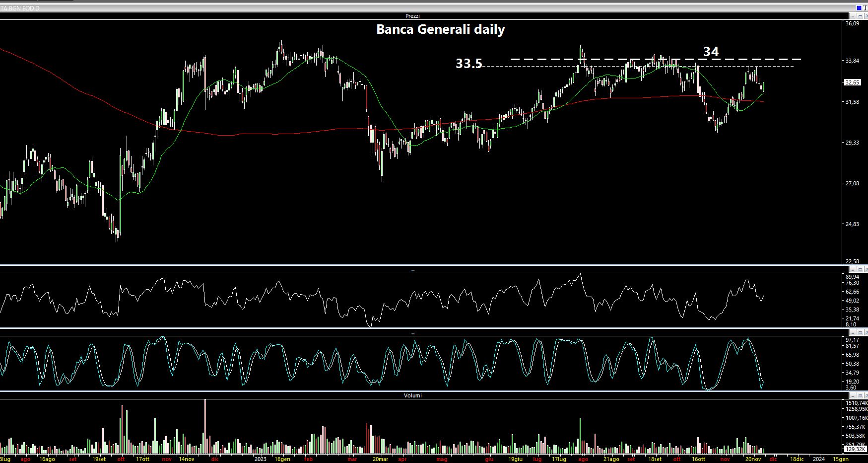Maximize the stochastic oscillator panel
Screen dimensions: 868x463
[860, 332]
